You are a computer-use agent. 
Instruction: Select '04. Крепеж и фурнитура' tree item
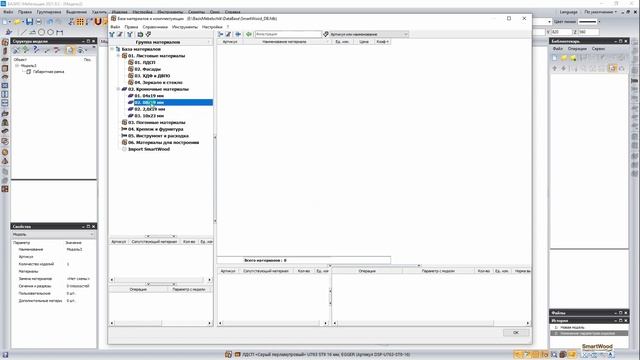[156, 129]
